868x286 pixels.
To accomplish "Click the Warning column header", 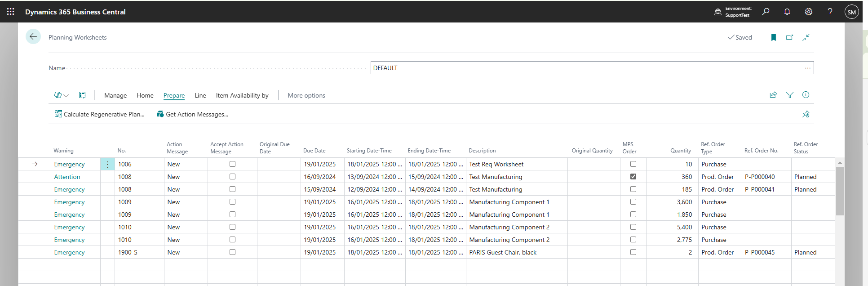I will [x=63, y=151].
